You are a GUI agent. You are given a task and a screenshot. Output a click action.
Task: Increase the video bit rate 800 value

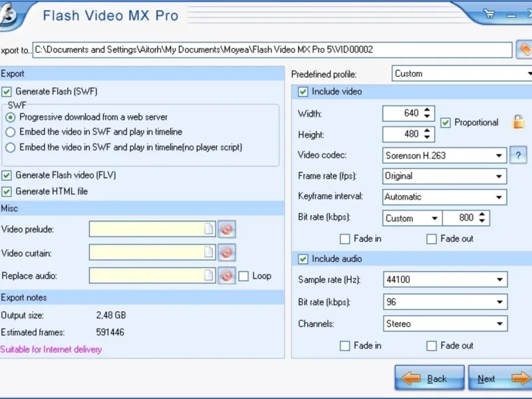482,214
